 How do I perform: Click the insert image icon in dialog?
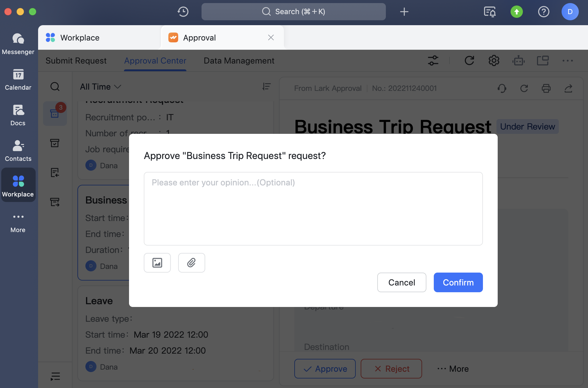pyautogui.click(x=157, y=263)
